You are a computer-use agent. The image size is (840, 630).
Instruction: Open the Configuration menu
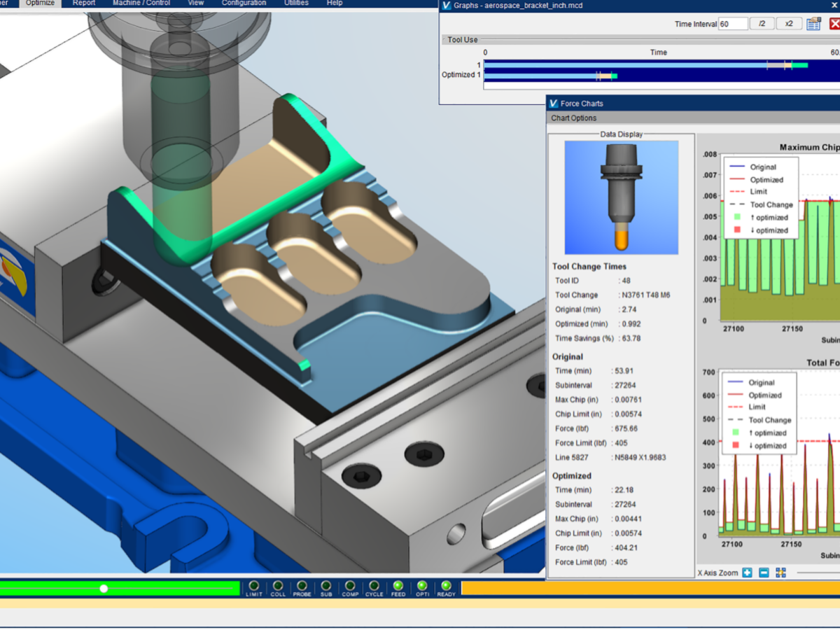click(244, 3)
